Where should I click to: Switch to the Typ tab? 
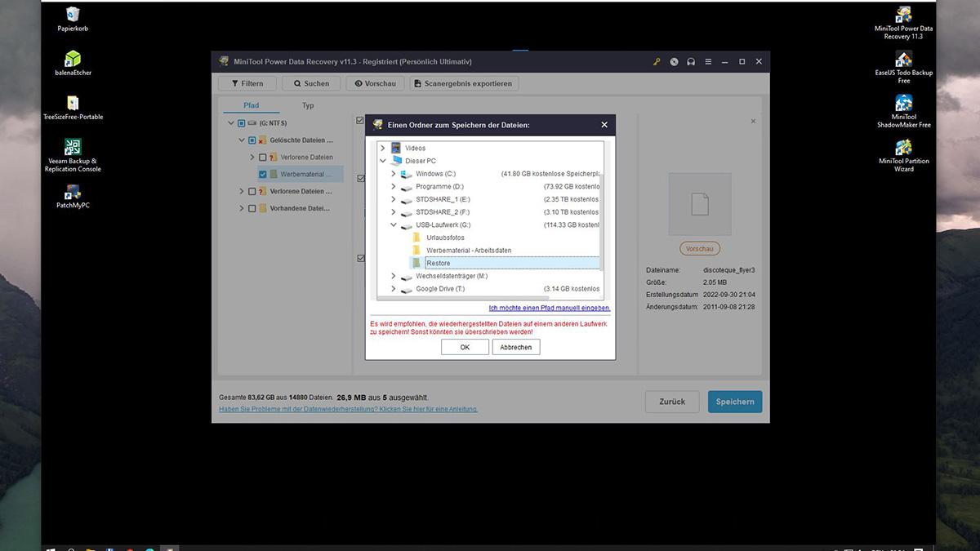click(x=308, y=105)
